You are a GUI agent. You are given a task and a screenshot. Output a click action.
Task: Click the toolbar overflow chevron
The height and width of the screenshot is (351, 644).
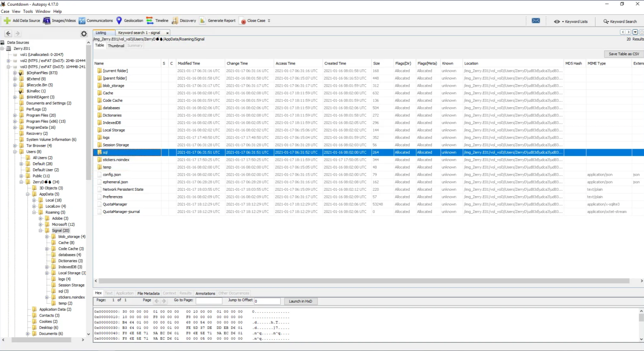pyautogui.click(x=269, y=21)
